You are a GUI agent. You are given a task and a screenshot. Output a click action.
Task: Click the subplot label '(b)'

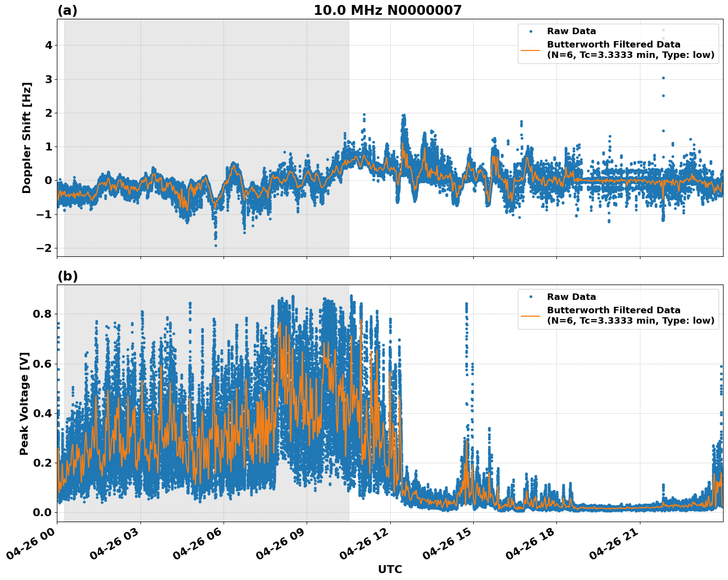pos(68,276)
